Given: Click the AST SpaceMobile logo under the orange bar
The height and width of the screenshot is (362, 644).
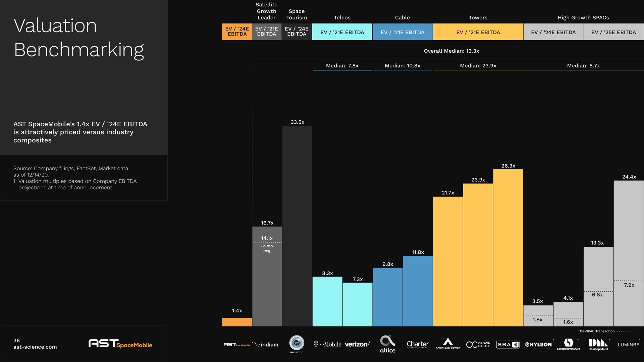Looking at the screenshot, I should click(237, 345).
